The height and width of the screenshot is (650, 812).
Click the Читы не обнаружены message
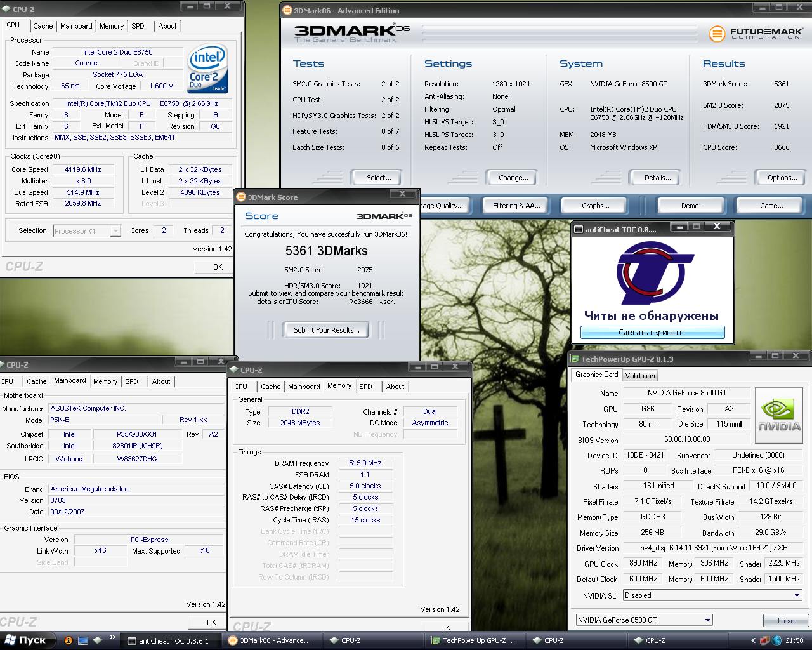point(652,316)
